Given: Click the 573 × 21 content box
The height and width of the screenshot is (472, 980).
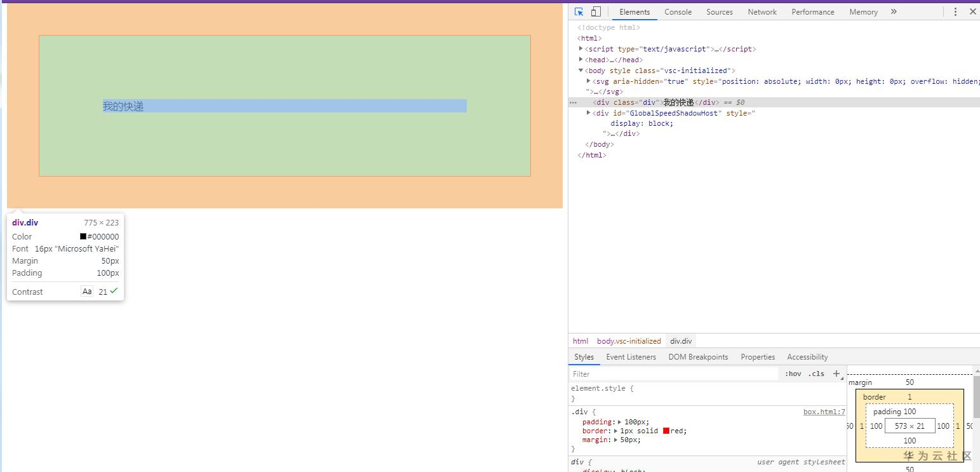Looking at the screenshot, I should 910,426.
